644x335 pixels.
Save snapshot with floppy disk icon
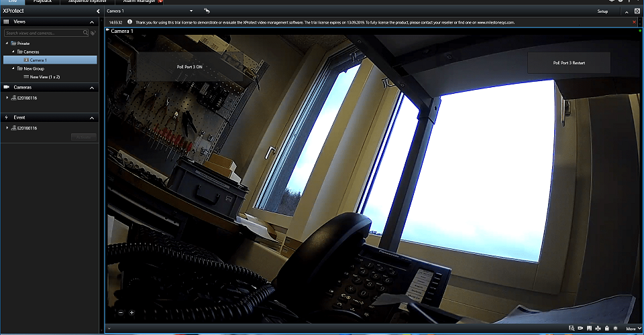pyautogui.click(x=590, y=328)
